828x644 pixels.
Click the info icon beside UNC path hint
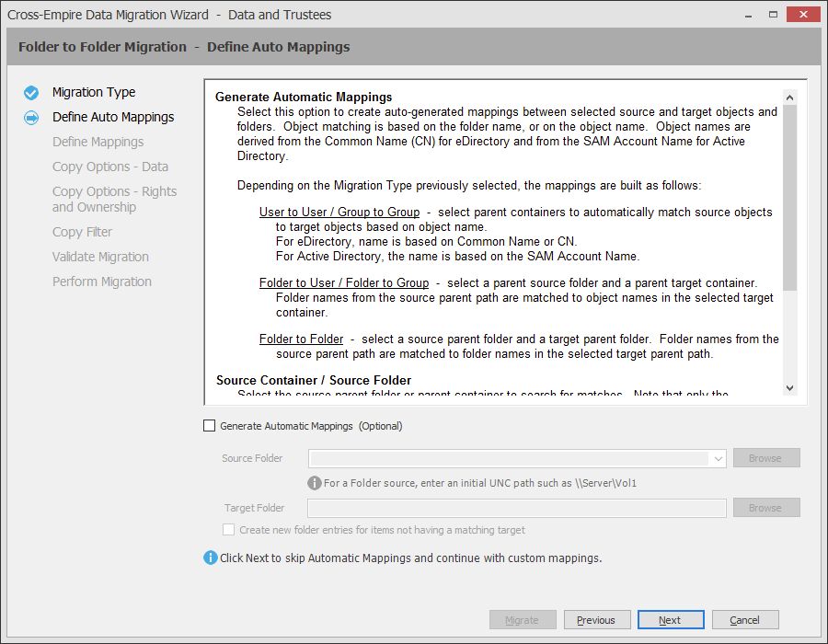pos(315,483)
